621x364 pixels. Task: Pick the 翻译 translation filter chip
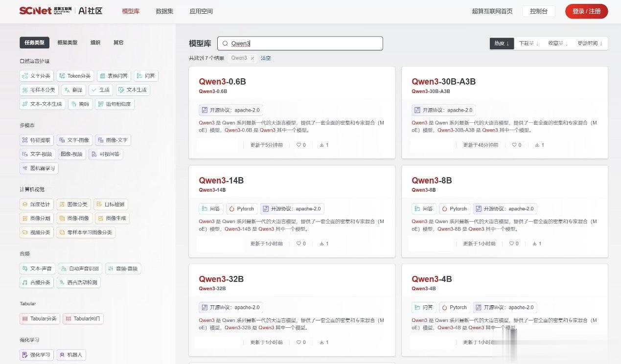pos(73,90)
